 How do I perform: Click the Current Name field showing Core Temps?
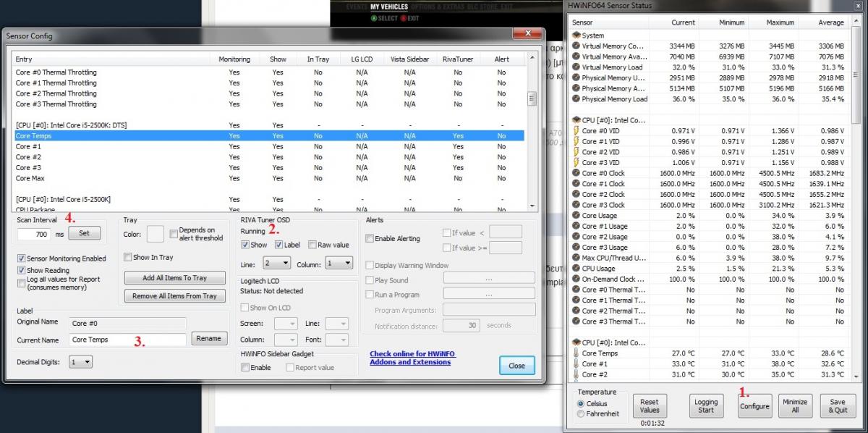(x=128, y=339)
